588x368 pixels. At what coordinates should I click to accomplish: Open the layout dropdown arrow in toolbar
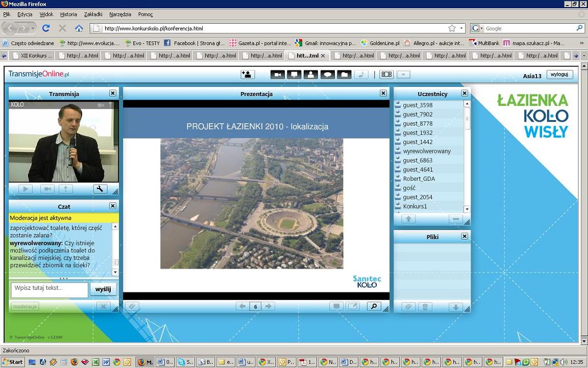(x=403, y=74)
